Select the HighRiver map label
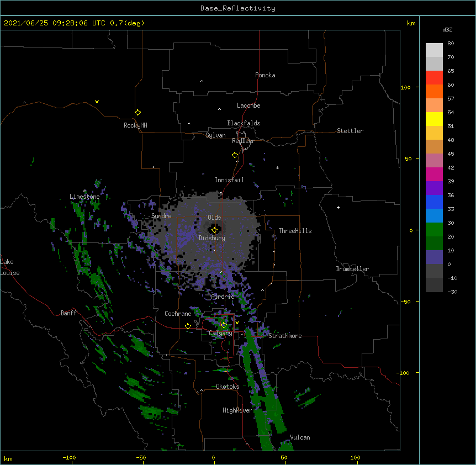 pyautogui.click(x=237, y=410)
